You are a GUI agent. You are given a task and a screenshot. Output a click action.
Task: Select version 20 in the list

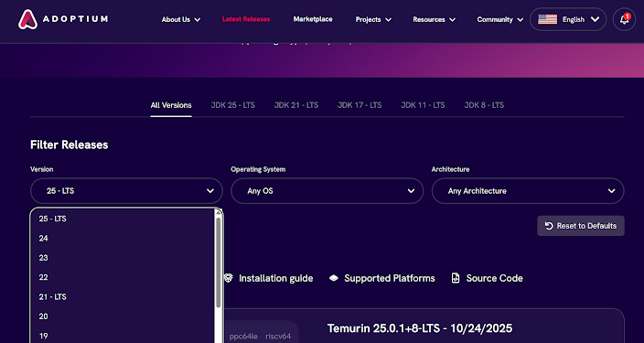click(x=123, y=316)
